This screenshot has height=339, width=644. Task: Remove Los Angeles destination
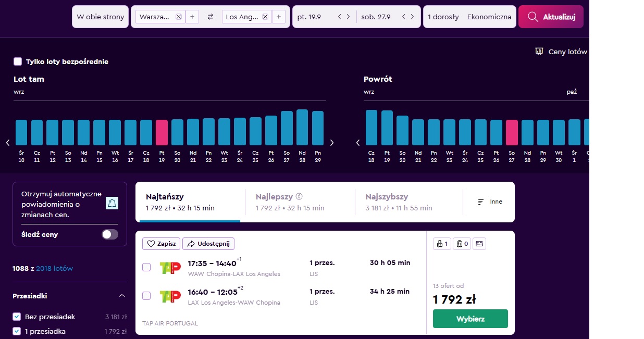click(265, 17)
